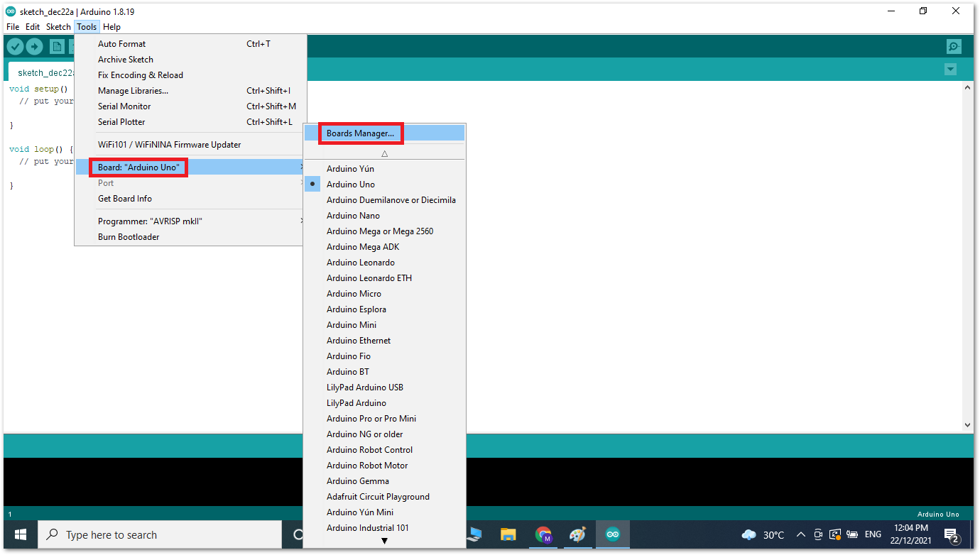
Task: Open File Explorer from the taskbar
Action: pyautogui.click(x=508, y=534)
